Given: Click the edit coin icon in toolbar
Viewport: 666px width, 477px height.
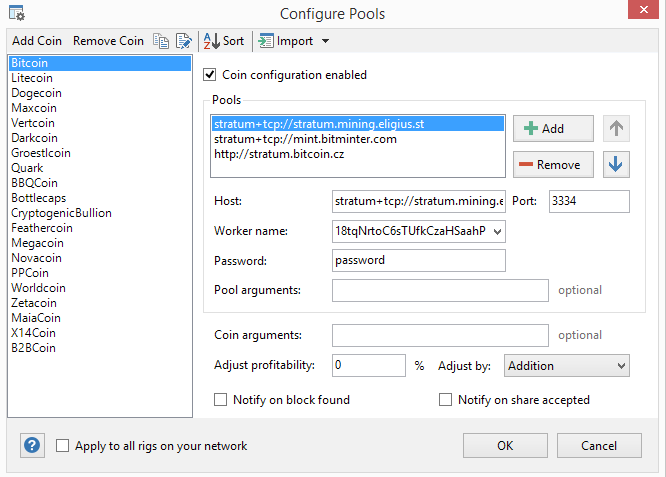Looking at the screenshot, I should click(x=183, y=41).
